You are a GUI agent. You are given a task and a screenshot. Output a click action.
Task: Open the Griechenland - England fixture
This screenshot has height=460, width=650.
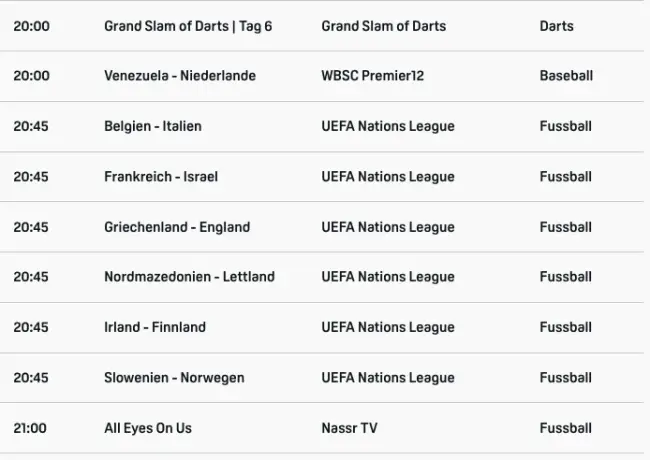tap(177, 227)
